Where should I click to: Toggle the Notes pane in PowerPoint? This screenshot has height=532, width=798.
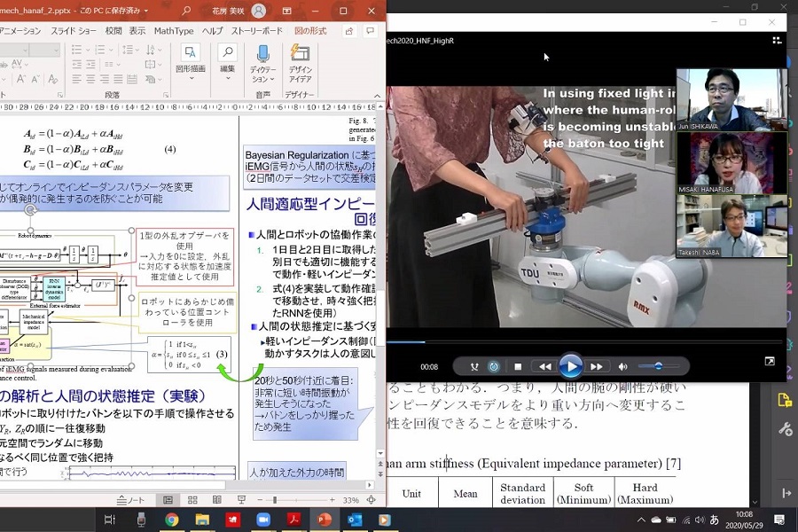[131, 500]
